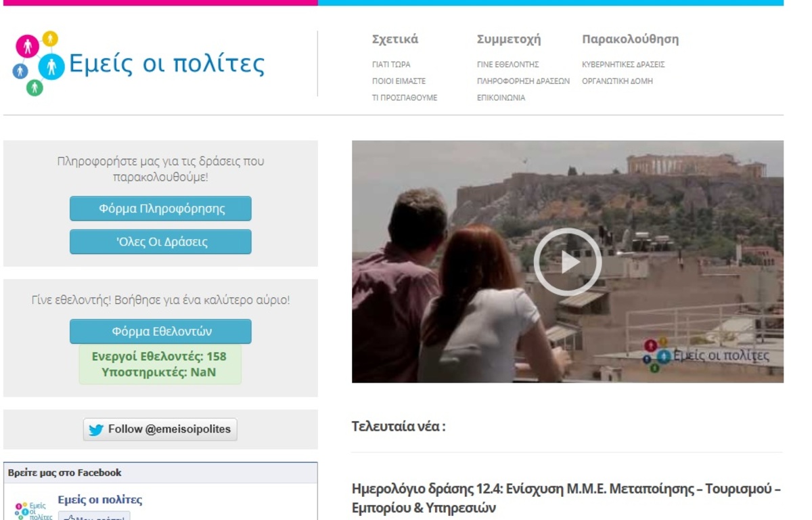Go to ΠΟΙΟΙ ΕΙΜΑΣΤΕ page
The image size is (812, 520).
pyautogui.click(x=399, y=81)
